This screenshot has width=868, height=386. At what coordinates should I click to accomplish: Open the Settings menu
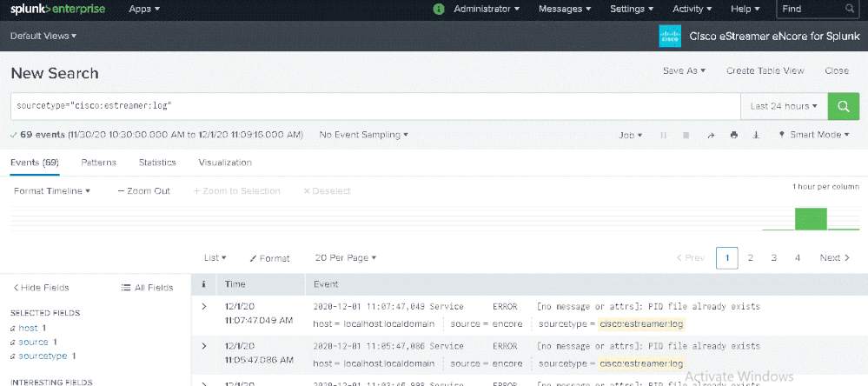(x=632, y=9)
